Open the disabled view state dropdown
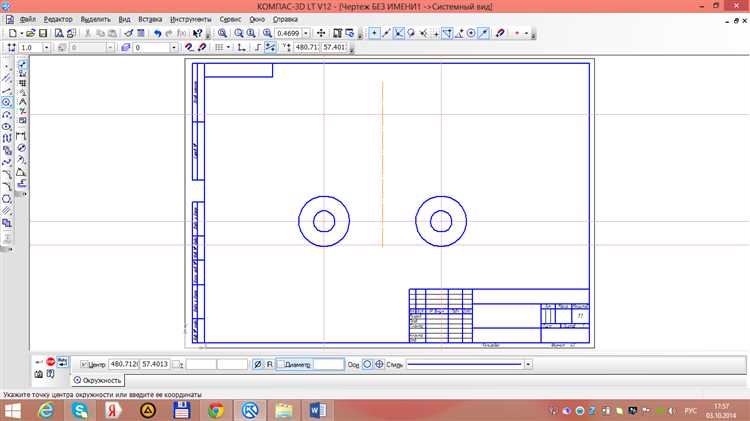 click(110, 47)
